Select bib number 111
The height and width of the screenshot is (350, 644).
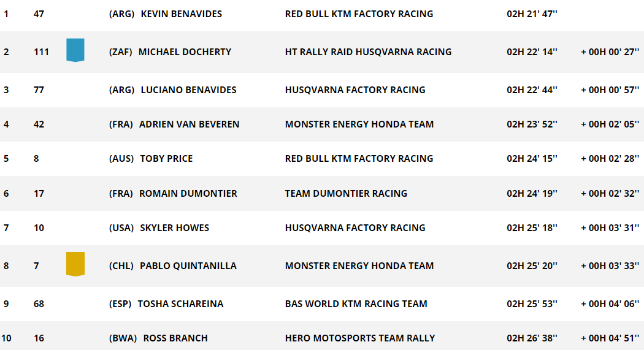tap(41, 51)
